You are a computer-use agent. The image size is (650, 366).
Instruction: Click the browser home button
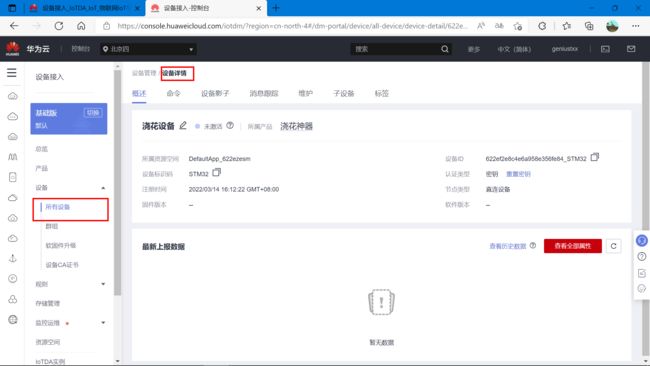81,26
